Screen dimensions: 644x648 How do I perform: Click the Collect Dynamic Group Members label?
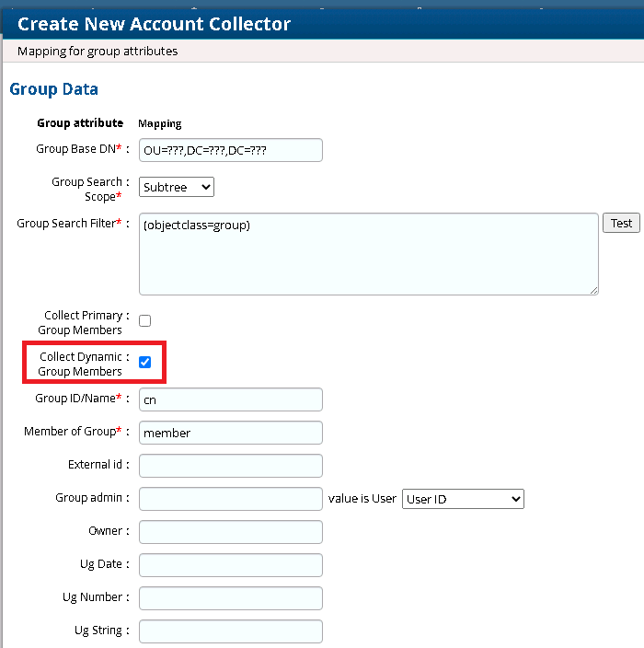[80, 364]
